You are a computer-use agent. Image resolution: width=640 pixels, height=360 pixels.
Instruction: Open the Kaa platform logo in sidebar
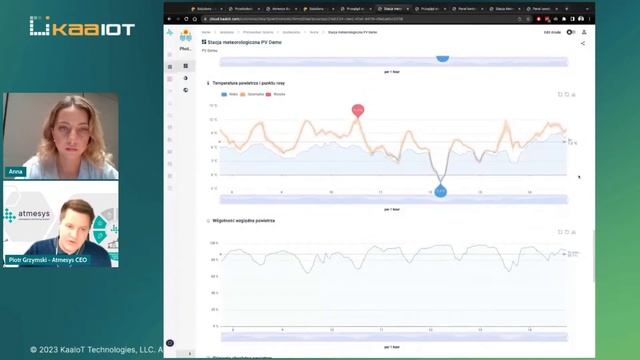(170, 33)
